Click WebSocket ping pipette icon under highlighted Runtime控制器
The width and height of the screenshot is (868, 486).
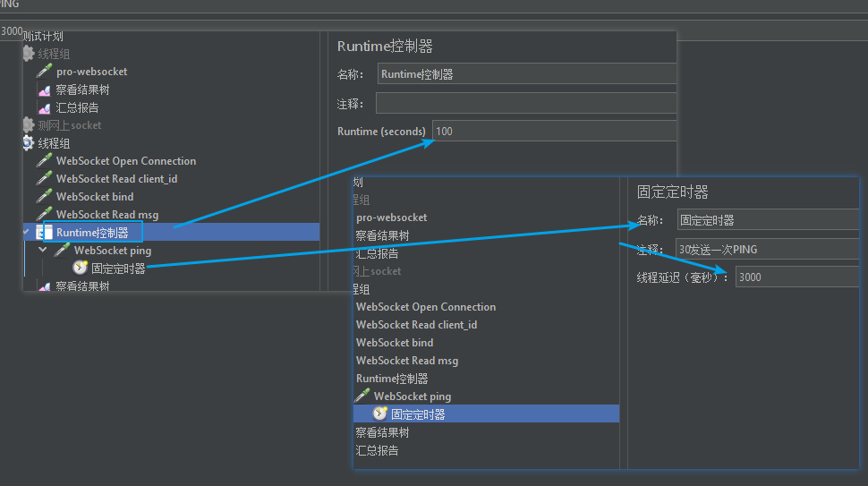click(62, 251)
